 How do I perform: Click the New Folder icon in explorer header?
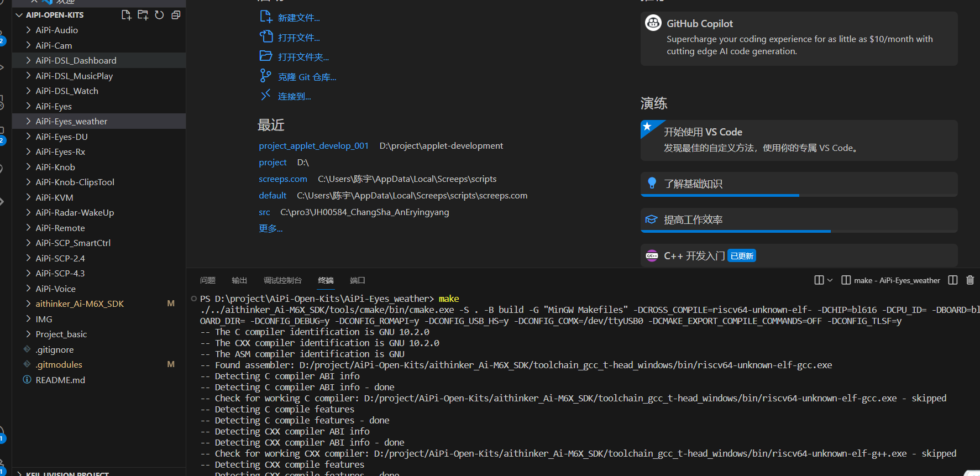(x=143, y=15)
